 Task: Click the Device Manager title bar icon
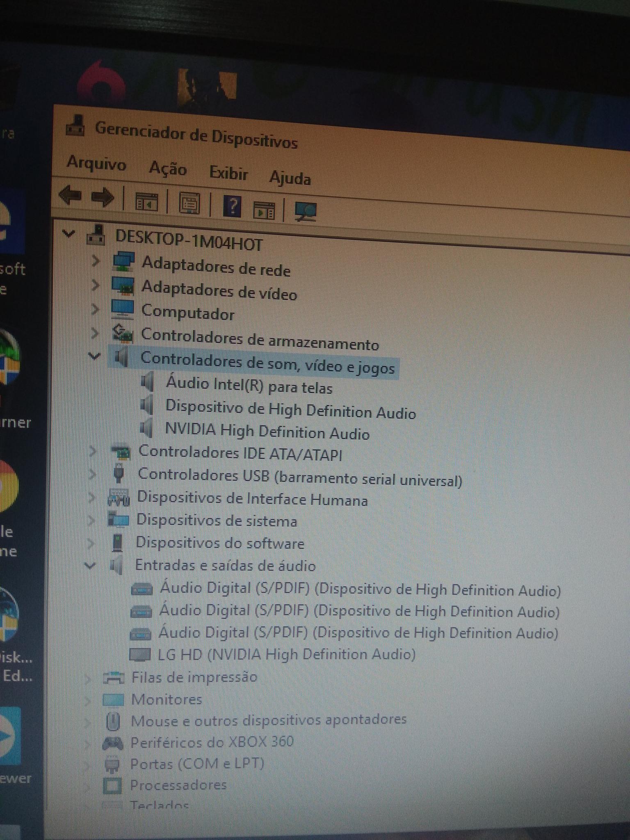click(75, 125)
